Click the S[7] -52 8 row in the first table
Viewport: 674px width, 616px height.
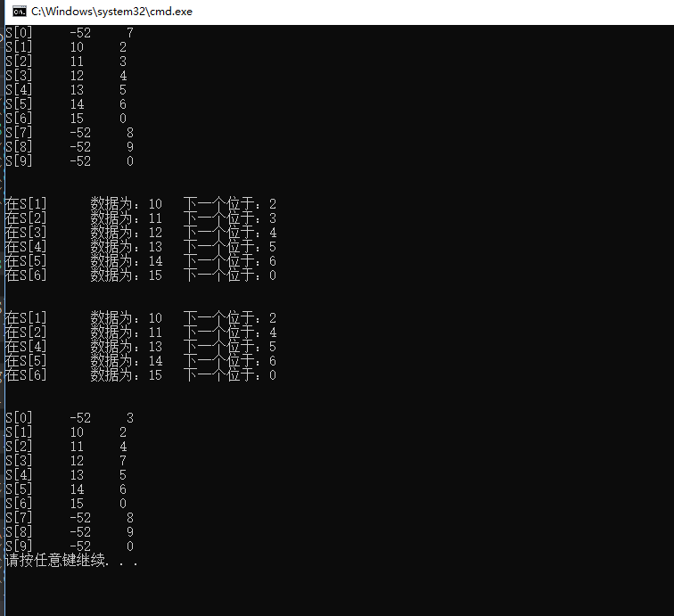point(70,133)
